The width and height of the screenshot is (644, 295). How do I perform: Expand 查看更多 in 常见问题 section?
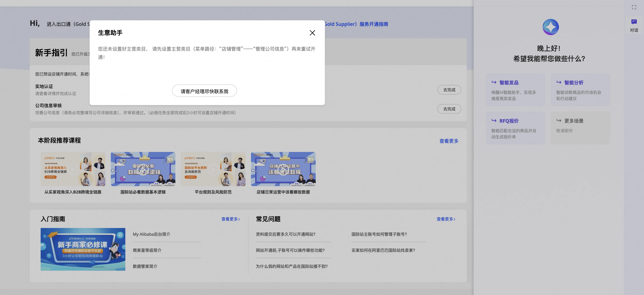[446, 219]
